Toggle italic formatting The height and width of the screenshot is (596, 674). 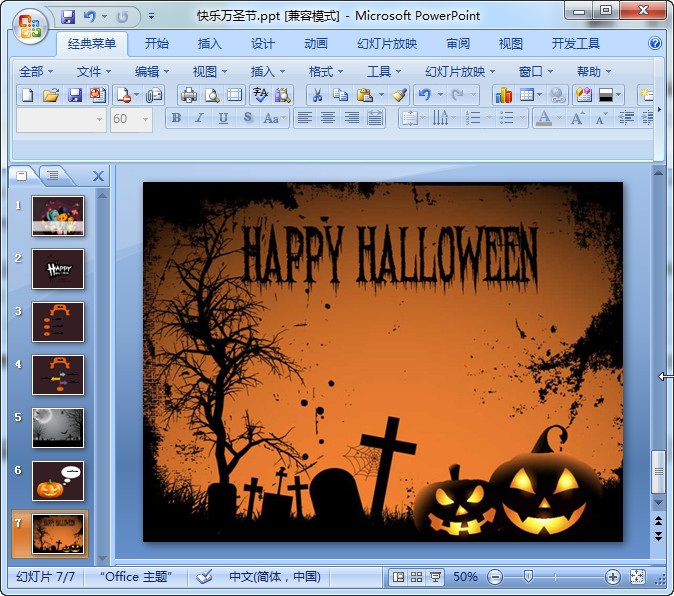(199, 118)
